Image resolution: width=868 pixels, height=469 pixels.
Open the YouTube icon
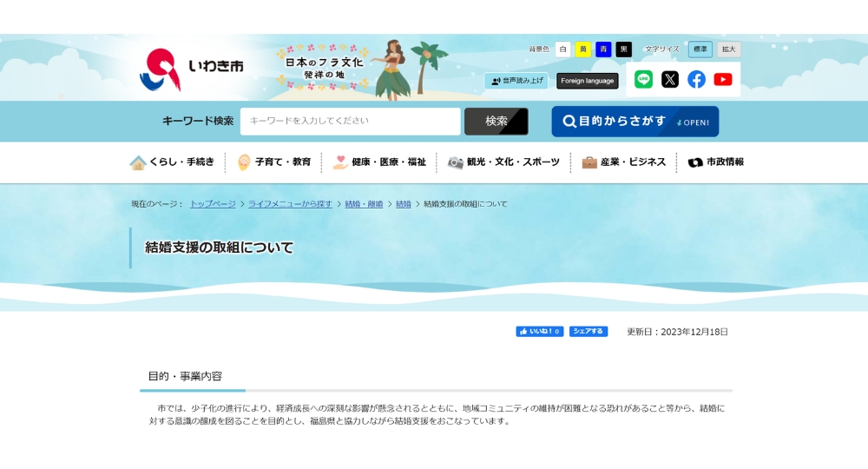click(x=723, y=79)
